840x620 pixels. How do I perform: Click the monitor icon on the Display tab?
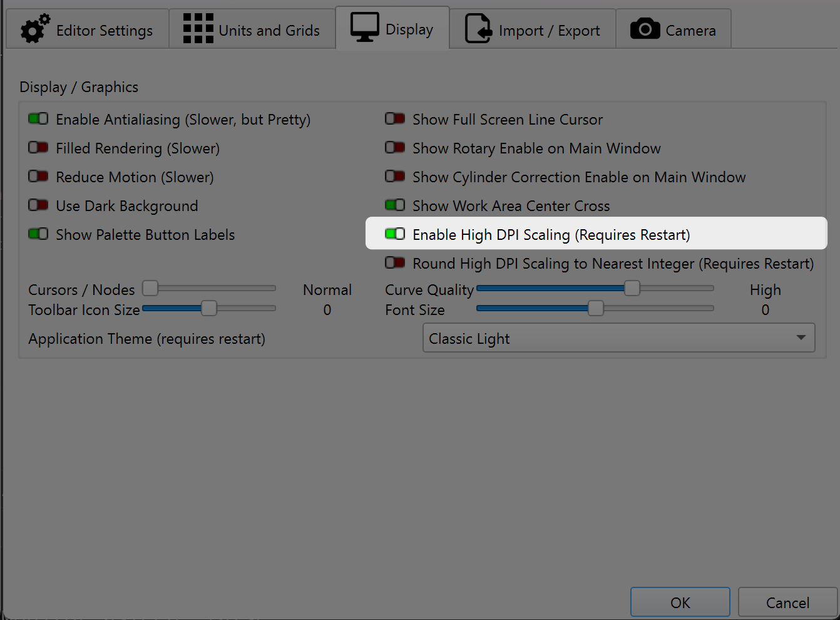[x=364, y=28]
